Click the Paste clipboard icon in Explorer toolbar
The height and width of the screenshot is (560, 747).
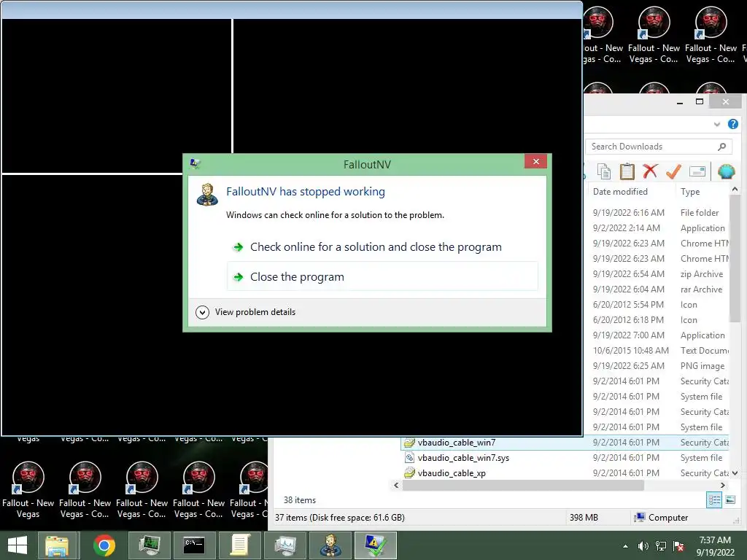click(627, 171)
